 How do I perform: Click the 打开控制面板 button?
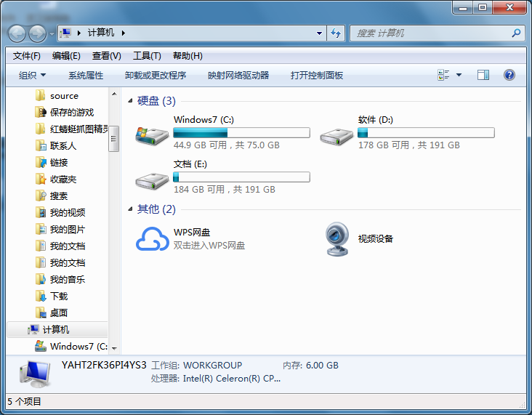coord(316,75)
